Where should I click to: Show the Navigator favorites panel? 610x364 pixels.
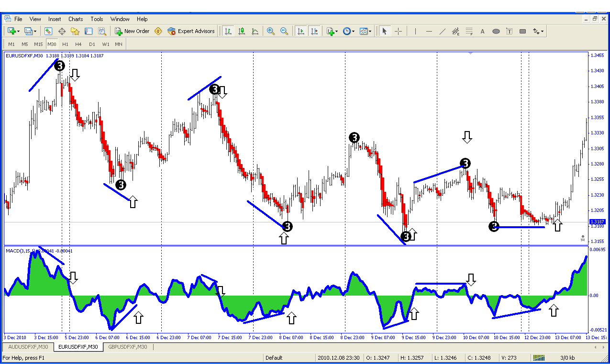(x=75, y=31)
